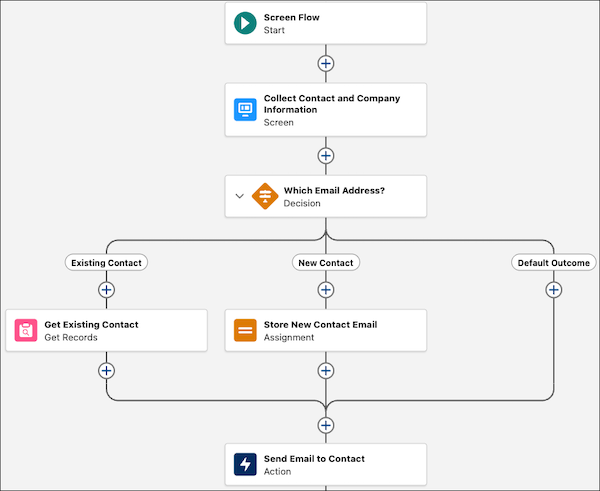Image resolution: width=600 pixels, height=491 pixels.
Task: Add element under Existing Contact label
Action: point(106,290)
